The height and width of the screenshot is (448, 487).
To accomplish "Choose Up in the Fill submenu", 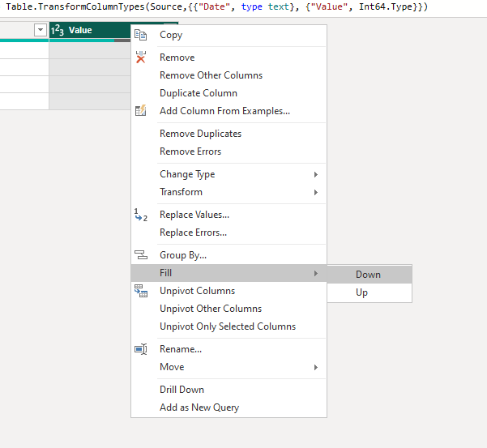I will click(x=370, y=292).
